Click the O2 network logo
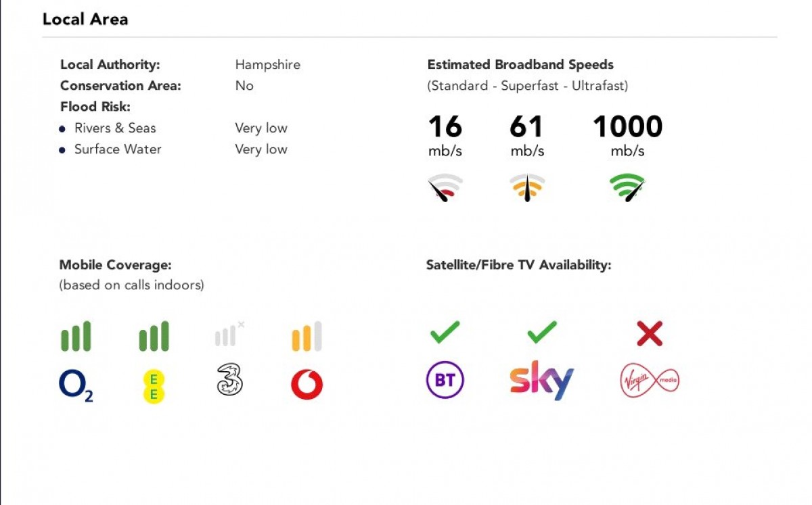Screen dimensions: 812x505 76,386
